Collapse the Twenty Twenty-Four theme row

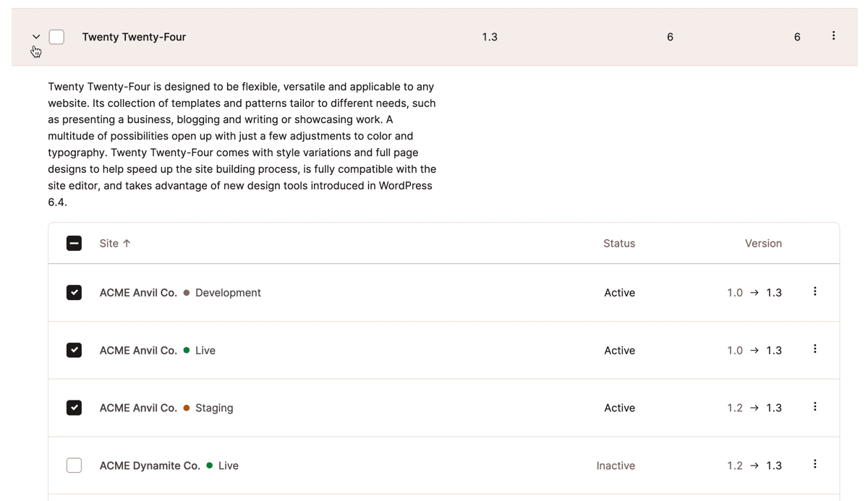point(36,37)
